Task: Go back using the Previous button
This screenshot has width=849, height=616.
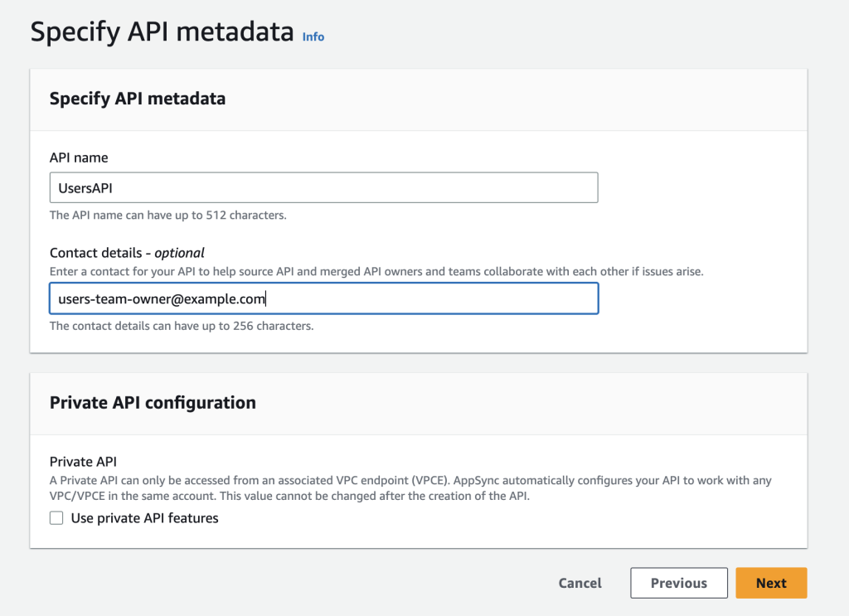Action: coord(678,583)
